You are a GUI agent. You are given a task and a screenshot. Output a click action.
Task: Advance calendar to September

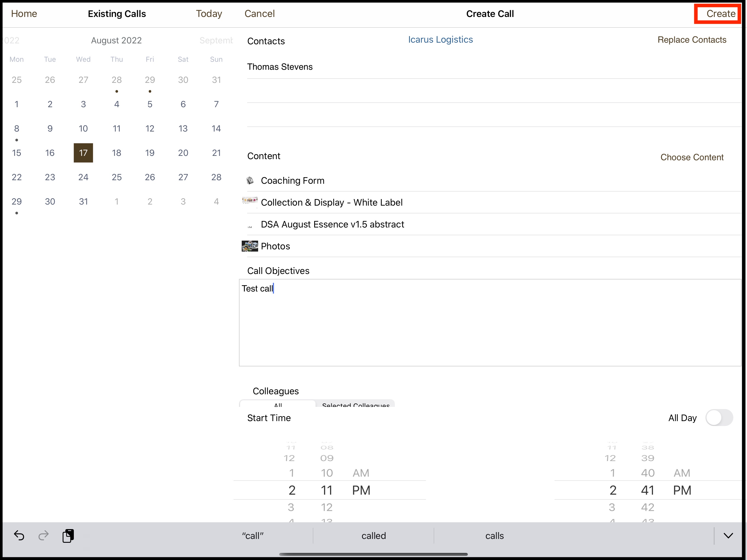click(216, 40)
